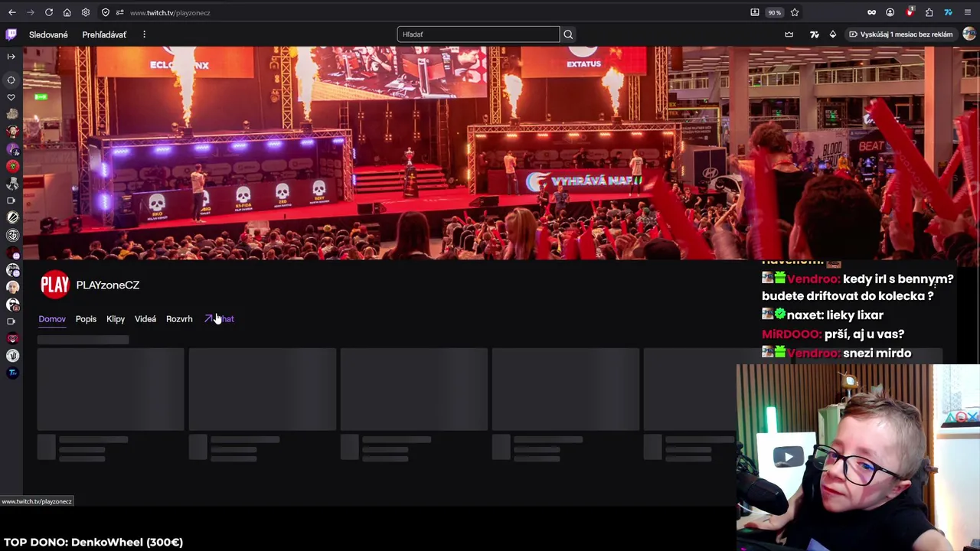The width and height of the screenshot is (980, 551).
Task: Click the Vyskúšaj 1 mesiac bez reklám button
Action: (901, 34)
